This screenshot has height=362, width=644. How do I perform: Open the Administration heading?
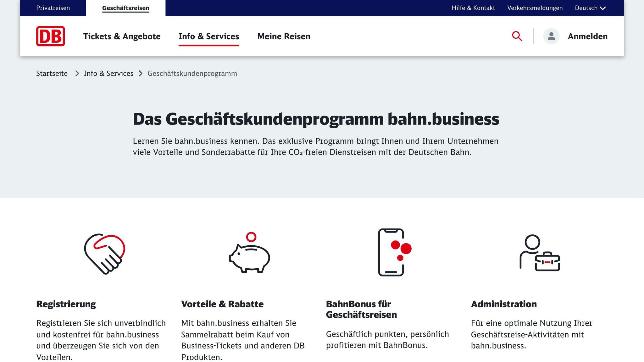point(504,304)
